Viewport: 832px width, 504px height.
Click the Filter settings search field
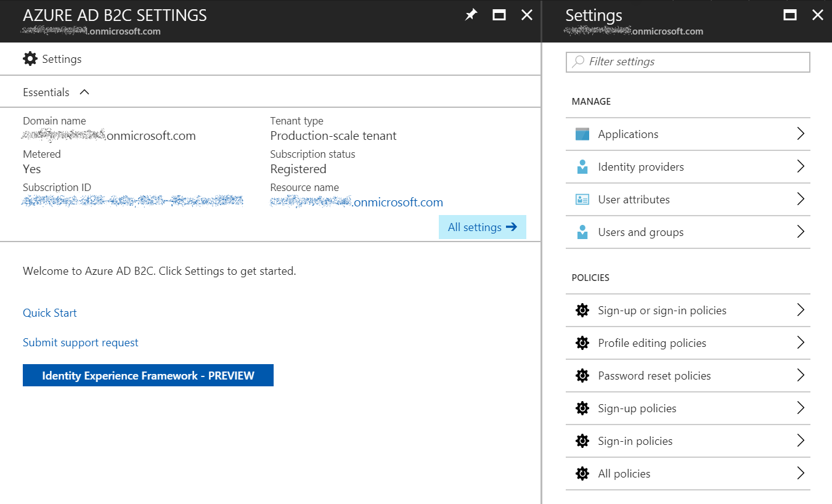pos(687,62)
